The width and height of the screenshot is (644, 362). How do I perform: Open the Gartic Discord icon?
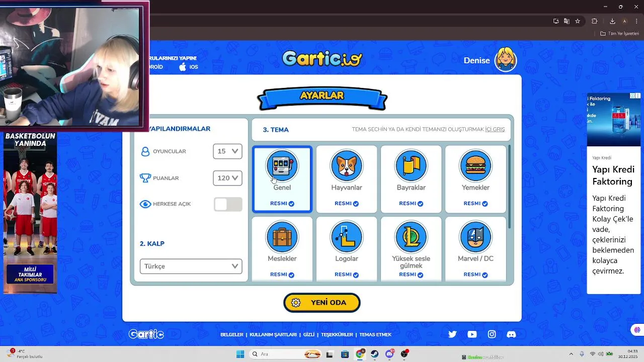[x=511, y=334]
